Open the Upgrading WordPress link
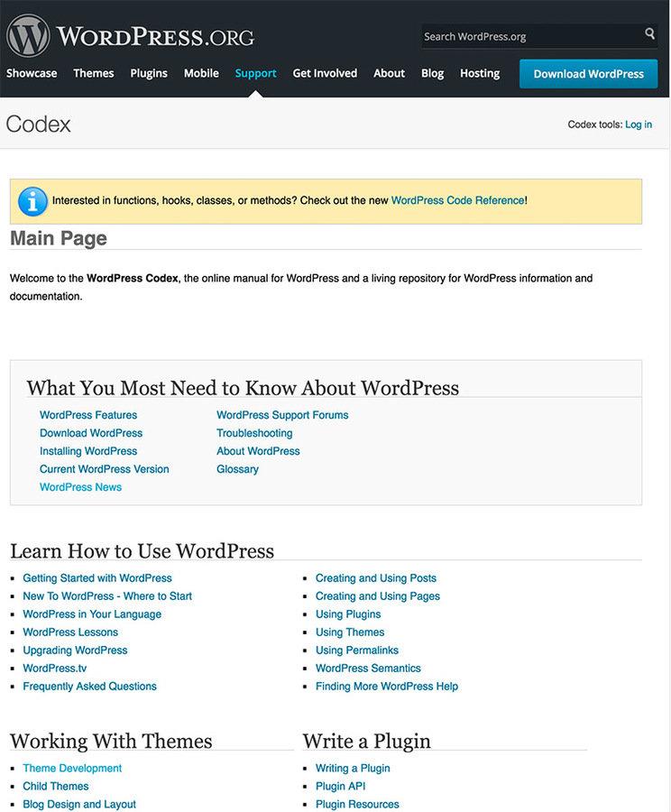Screen dimensions: 671x812 click(75, 651)
